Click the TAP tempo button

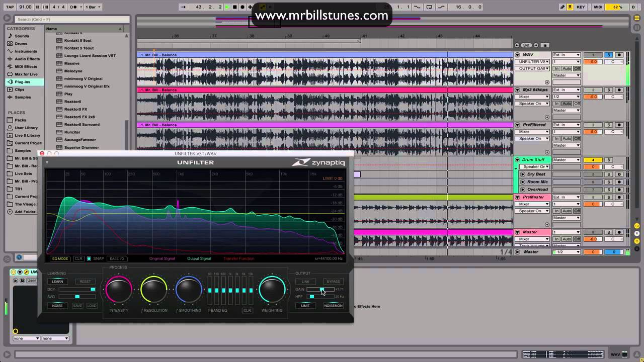[10, 7]
